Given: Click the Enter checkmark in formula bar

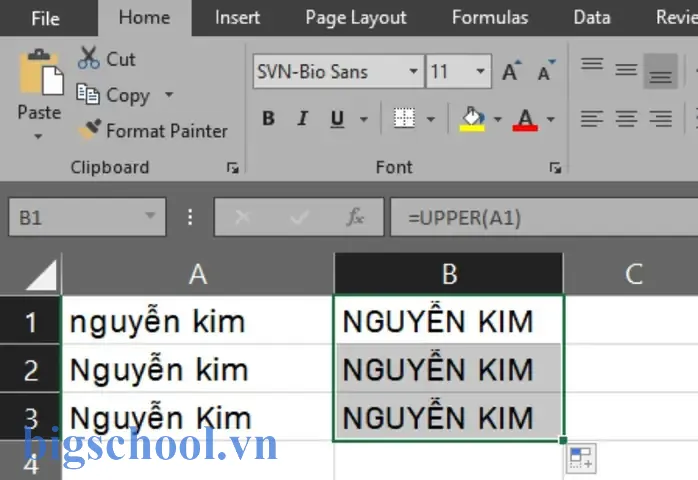Looking at the screenshot, I should point(299,217).
